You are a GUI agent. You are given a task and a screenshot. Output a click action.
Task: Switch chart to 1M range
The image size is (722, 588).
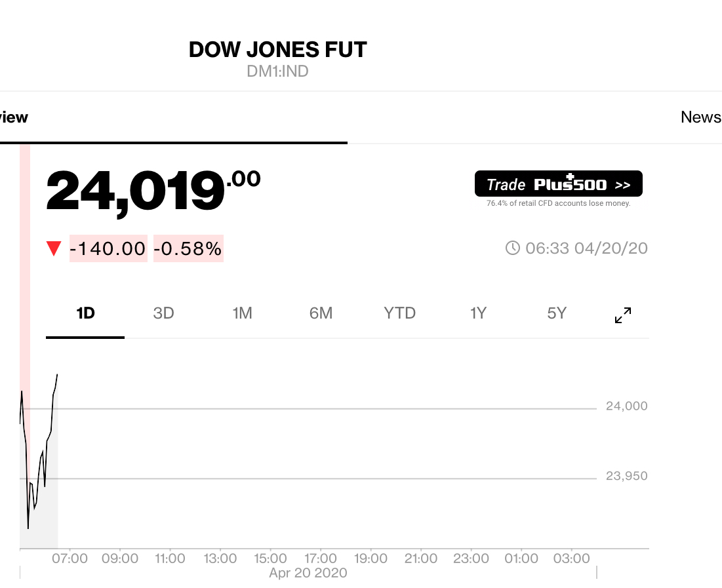242,313
